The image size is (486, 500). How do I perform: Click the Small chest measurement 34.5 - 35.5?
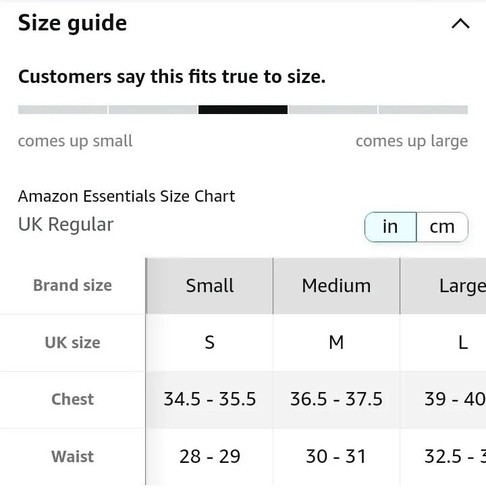(209, 399)
